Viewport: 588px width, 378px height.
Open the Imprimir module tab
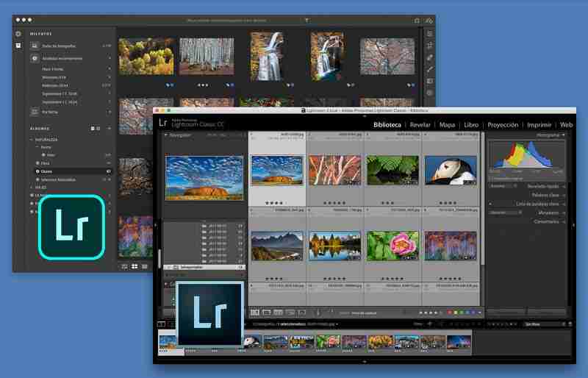pos(539,125)
